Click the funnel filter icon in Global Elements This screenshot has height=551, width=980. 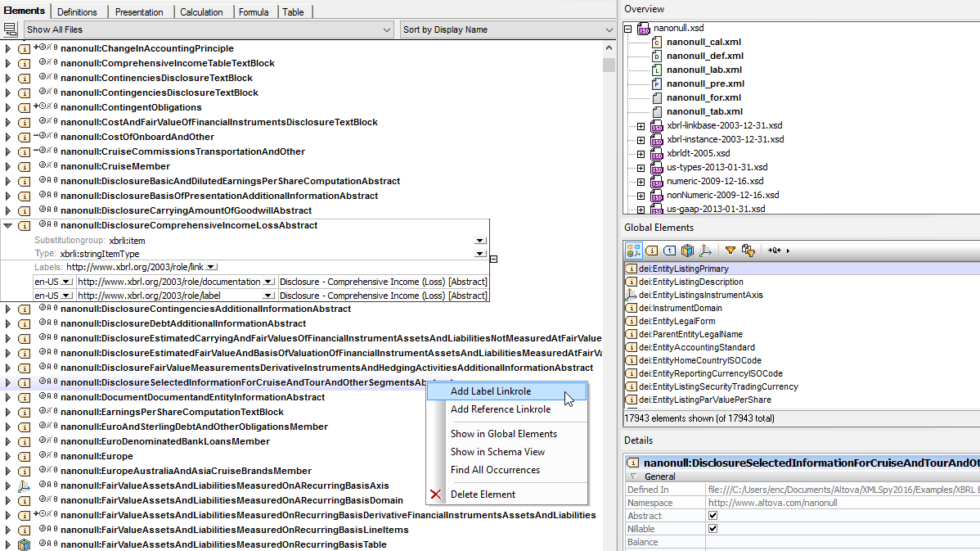tap(730, 251)
